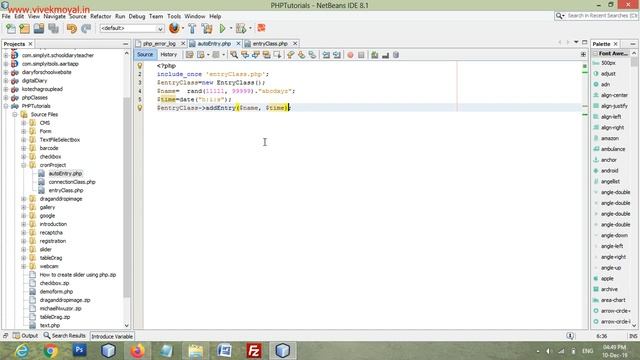Image resolution: width=640 pixels, height=360 pixels.
Task: Collapse the PHPTutorials project node
Action: pyautogui.click(x=6, y=106)
